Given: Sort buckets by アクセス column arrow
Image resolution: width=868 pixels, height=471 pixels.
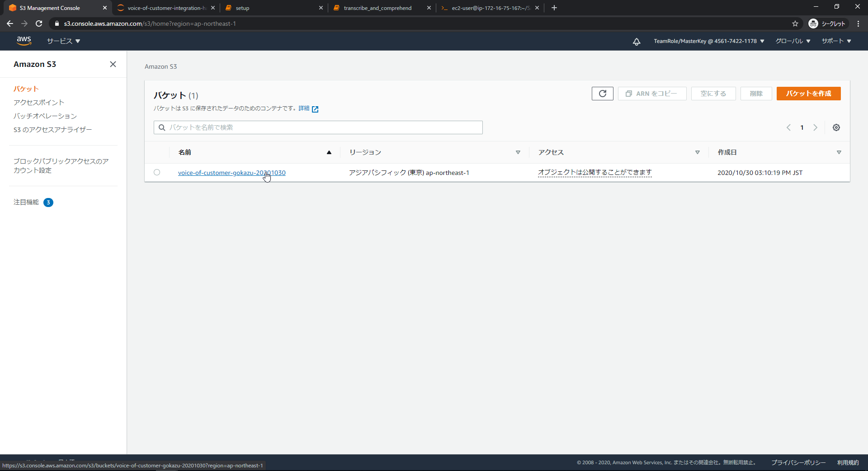Looking at the screenshot, I should (x=698, y=152).
